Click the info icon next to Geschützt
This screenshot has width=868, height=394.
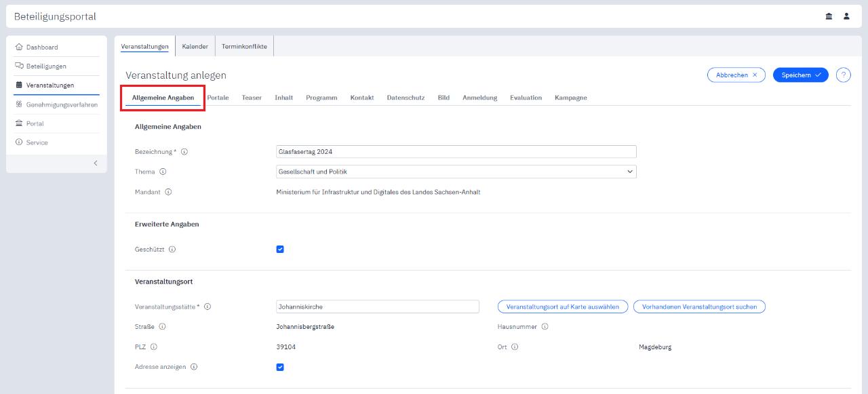pyautogui.click(x=172, y=250)
